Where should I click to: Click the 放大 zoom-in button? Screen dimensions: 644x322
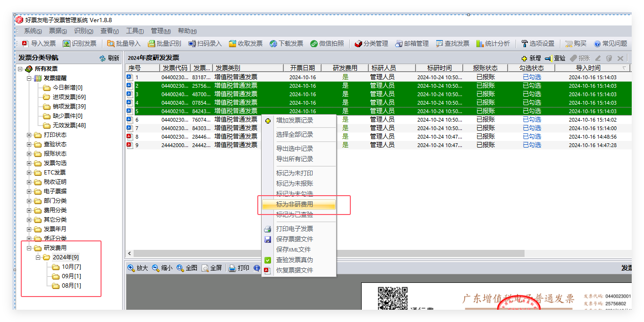click(138, 268)
